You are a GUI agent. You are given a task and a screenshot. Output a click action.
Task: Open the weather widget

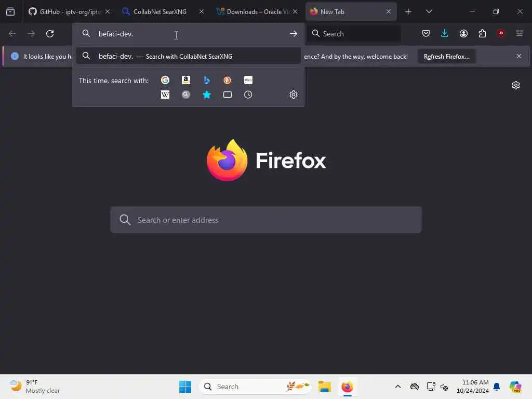[x=34, y=387]
